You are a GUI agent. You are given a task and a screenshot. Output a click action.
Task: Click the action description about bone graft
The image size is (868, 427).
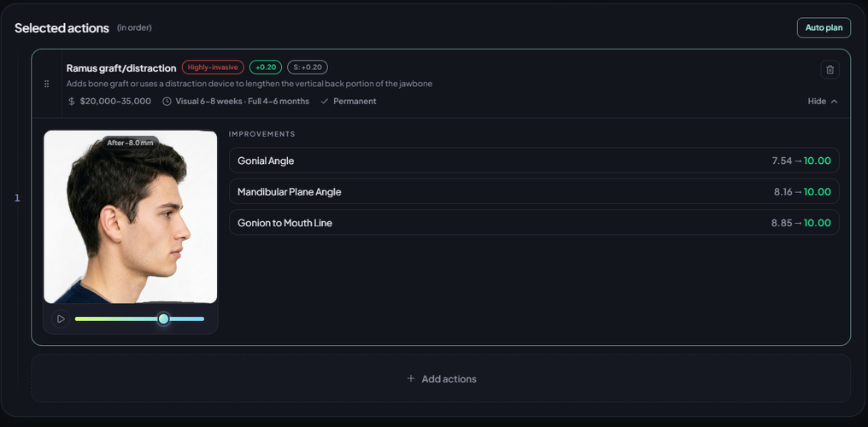click(x=249, y=84)
